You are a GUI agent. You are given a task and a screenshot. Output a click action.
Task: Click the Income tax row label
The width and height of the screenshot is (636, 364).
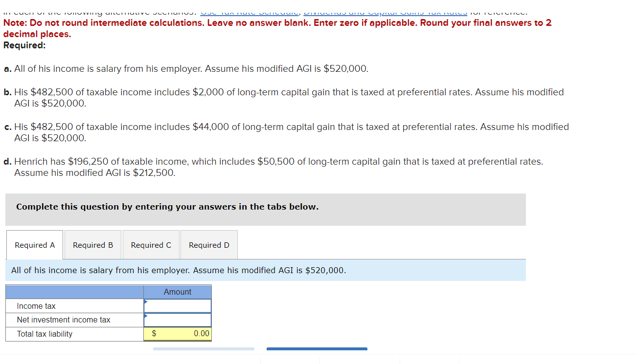click(x=36, y=306)
